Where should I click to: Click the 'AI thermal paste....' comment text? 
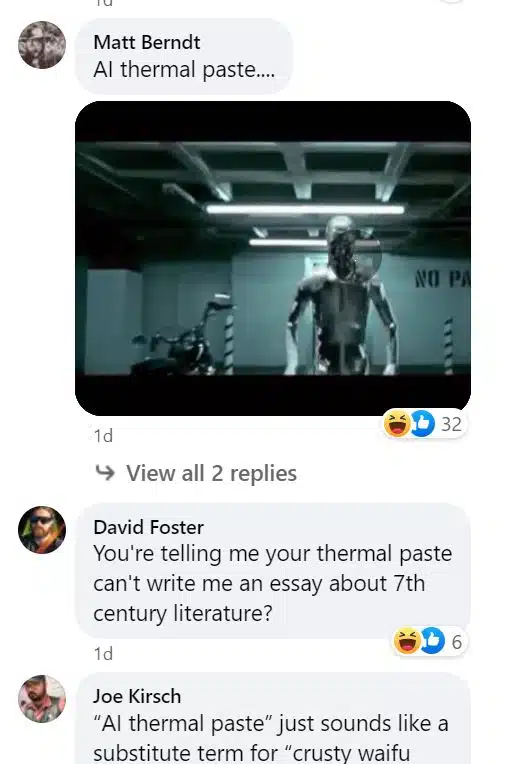[184, 69]
